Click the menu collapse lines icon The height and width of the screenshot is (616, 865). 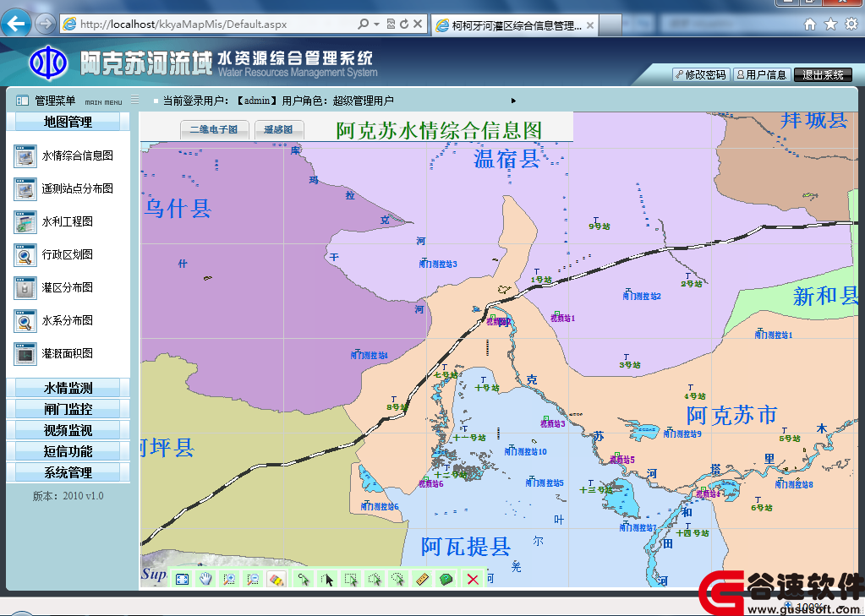point(134,100)
